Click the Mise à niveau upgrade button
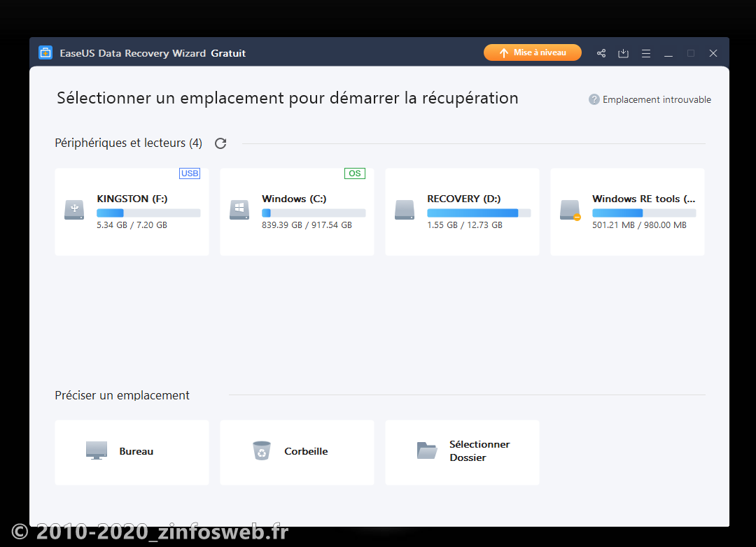This screenshot has width=756, height=547. [x=532, y=52]
